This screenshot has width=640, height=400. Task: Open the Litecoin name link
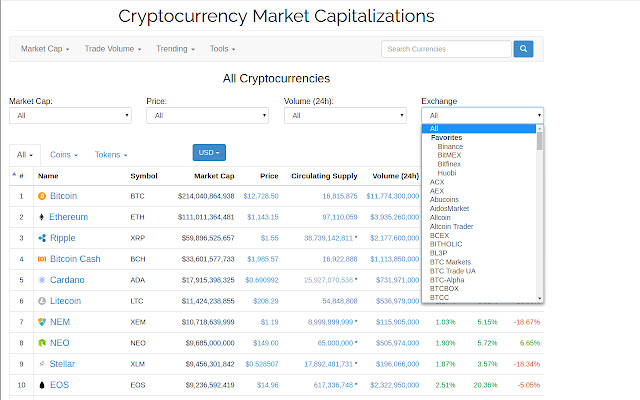click(x=65, y=301)
